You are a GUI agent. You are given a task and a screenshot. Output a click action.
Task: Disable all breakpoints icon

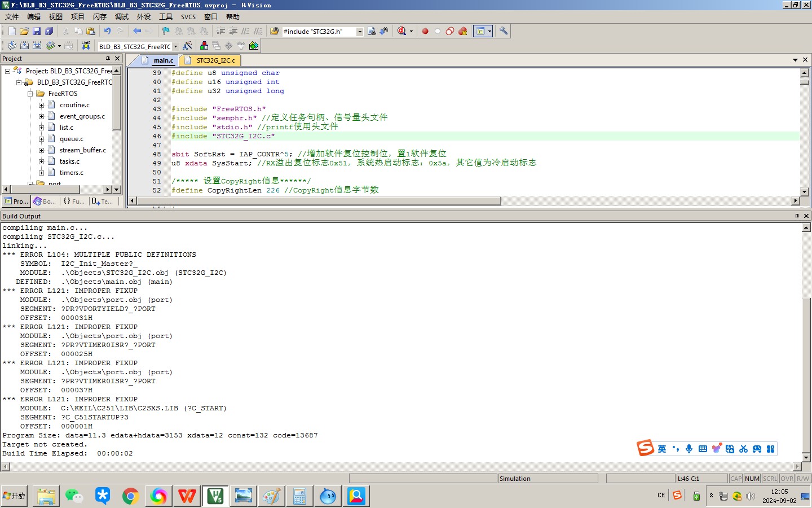[x=450, y=32]
